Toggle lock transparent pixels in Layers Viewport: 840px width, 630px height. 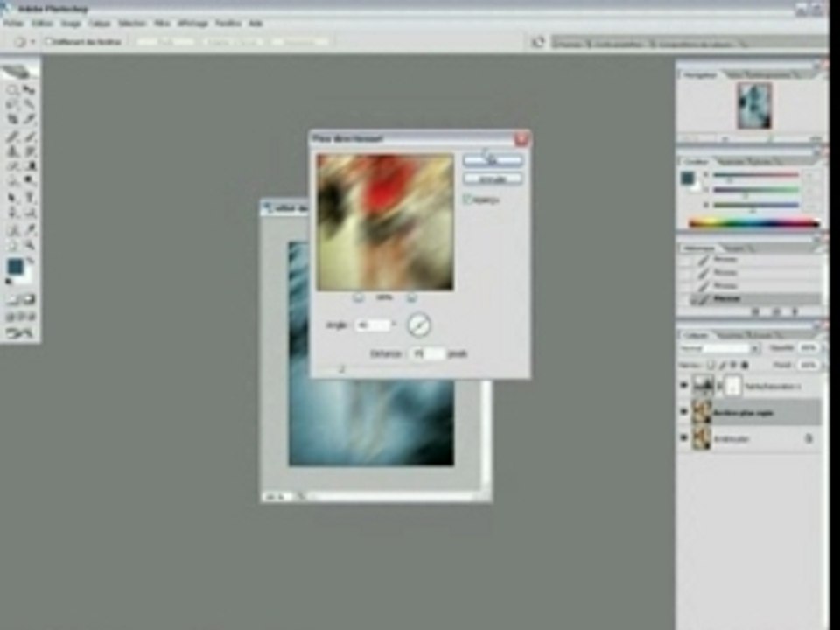(x=710, y=365)
